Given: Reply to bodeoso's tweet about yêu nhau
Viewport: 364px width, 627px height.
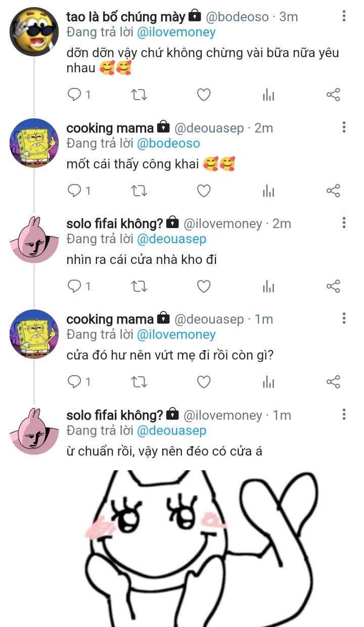Looking at the screenshot, I should tap(75, 95).
